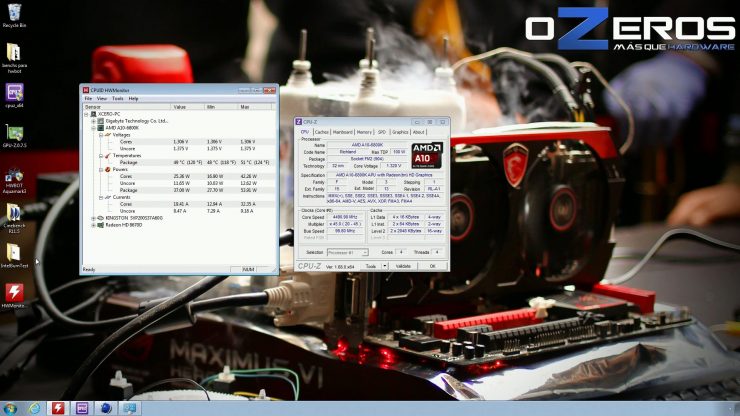Screen dimensions: 740x416
Task: Click the Windows Start orb
Action: (x=10, y=408)
